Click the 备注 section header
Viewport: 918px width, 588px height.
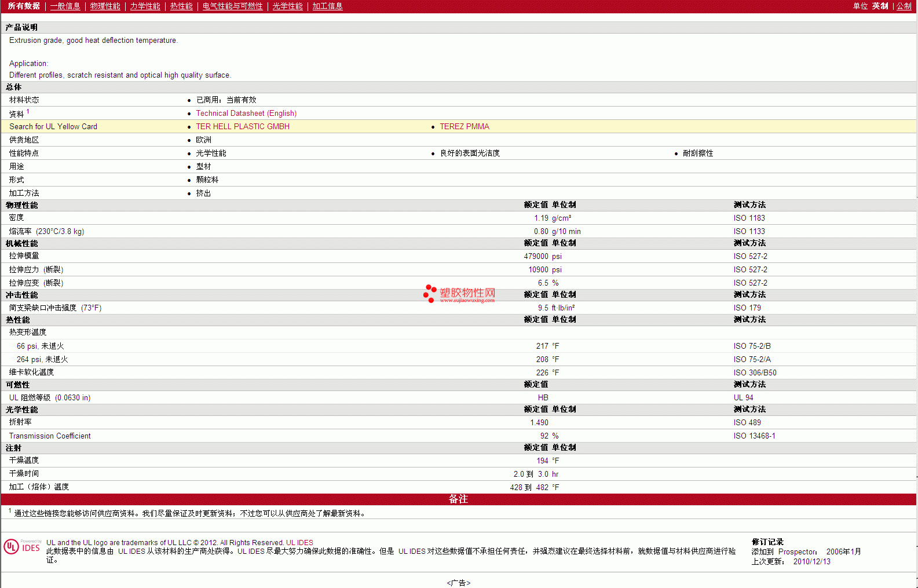click(x=458, y=499)
